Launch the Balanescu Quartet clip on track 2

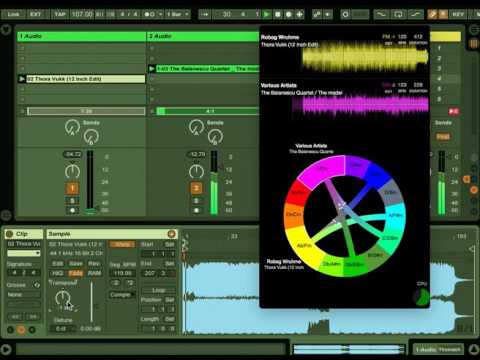point(152,69)
